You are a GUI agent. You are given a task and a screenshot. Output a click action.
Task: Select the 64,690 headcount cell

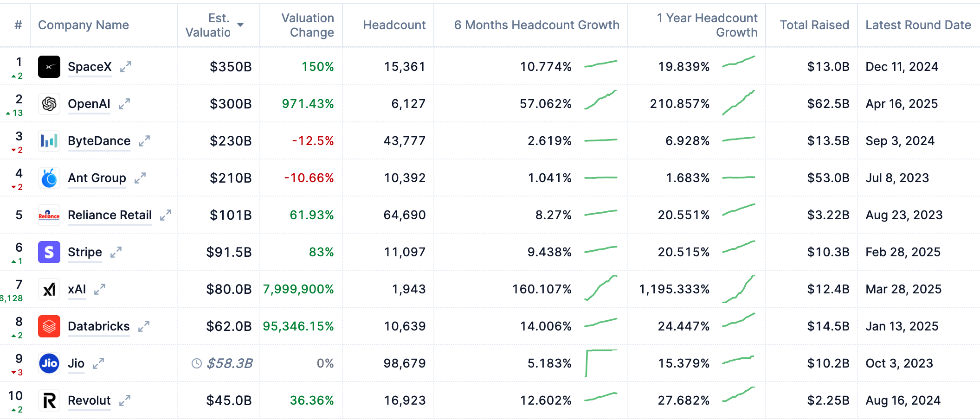point(405,215)
